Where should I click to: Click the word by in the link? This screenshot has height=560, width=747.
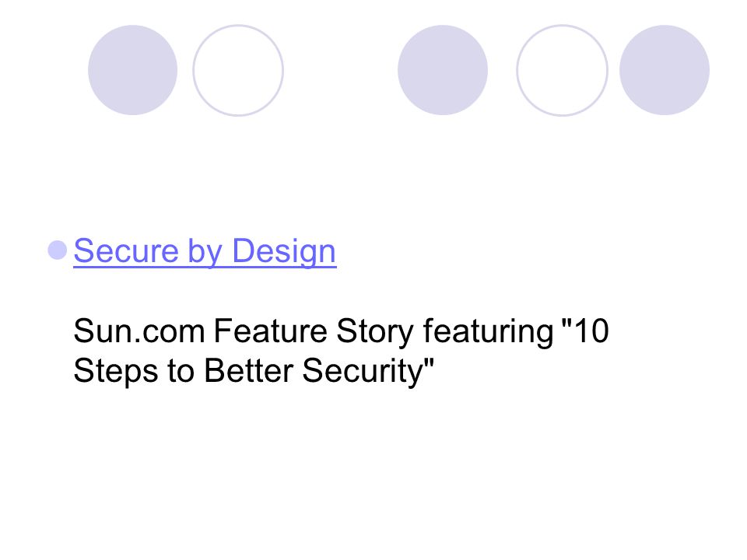pos(205,251)
